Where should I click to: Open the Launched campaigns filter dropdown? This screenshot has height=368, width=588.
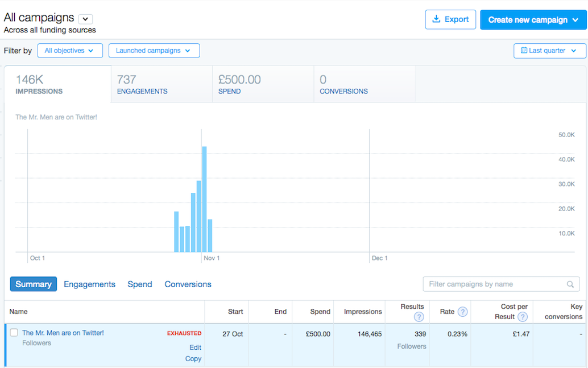(154, 51)
